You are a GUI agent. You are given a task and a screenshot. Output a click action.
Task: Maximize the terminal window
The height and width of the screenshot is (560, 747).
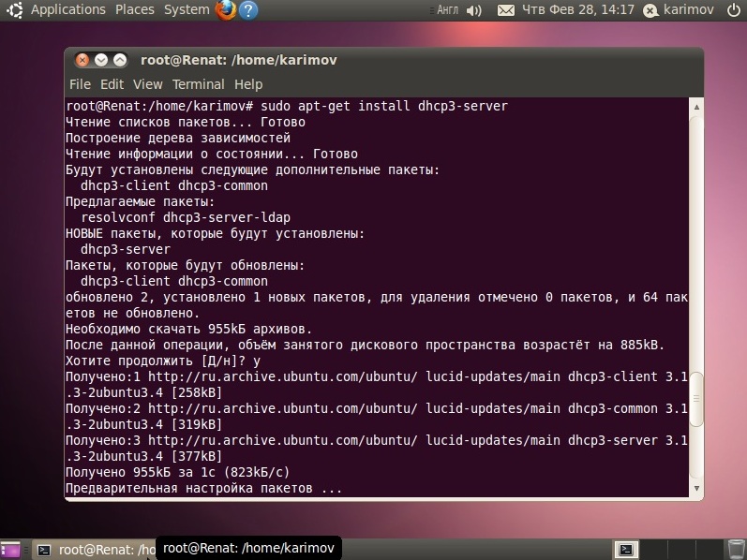[x=120, y=60]
